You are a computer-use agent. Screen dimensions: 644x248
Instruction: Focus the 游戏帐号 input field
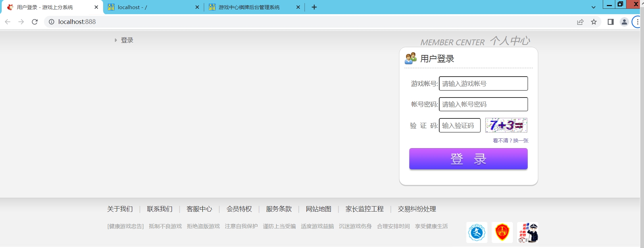point(483,84)
